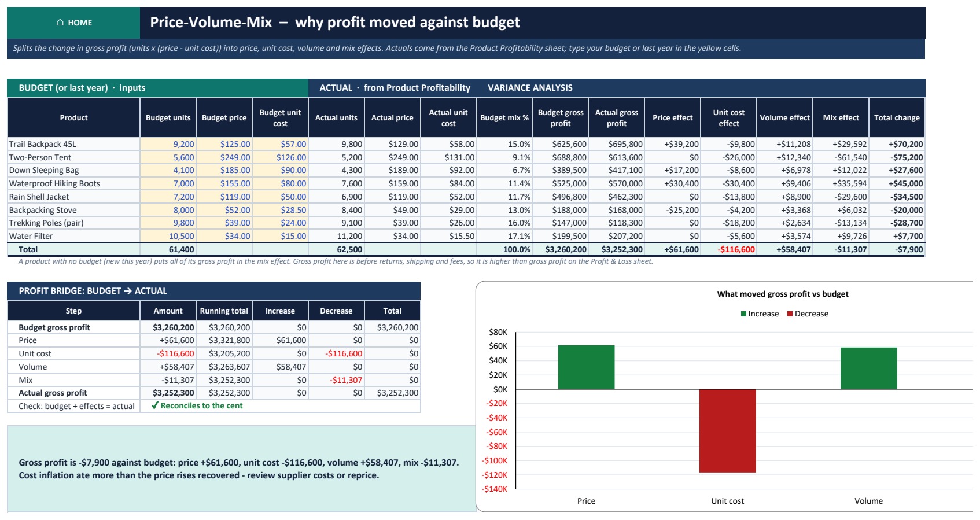Image resolution: width=980 pixels, height=520 pixels.
Task: Click budget units 7,000 for Waterproof Hiking Boots
Action: click(168, 183)
